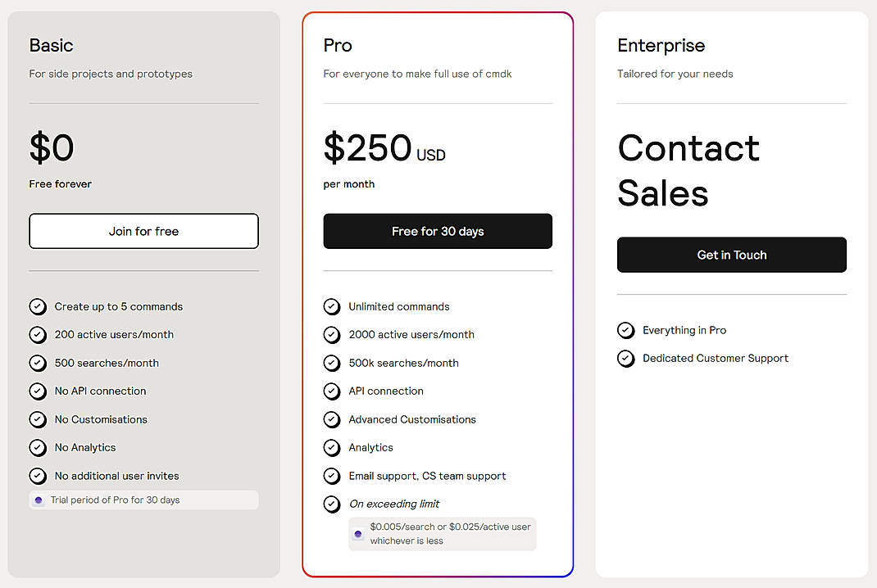The width and height of the screenshot is (877, 588).
Task: Click the 'Join for free' button
Action: [x=143, y=231]
